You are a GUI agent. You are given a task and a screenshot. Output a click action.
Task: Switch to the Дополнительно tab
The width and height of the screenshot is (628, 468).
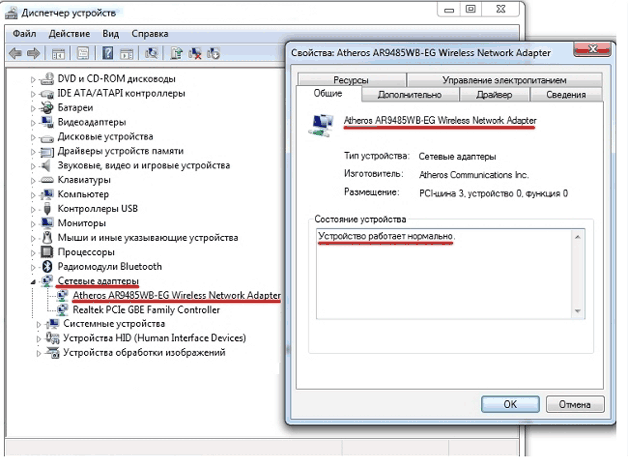pos(409,94)
